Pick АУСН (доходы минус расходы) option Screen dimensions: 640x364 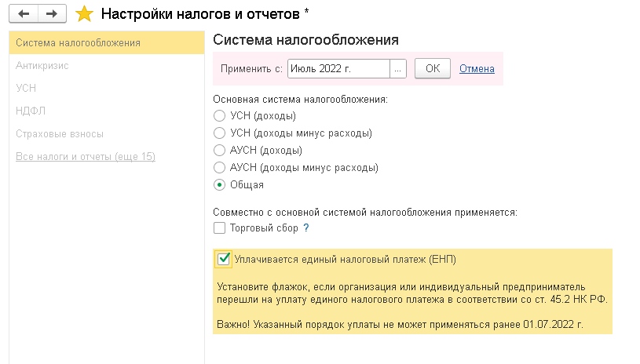[x=220, y=168]
